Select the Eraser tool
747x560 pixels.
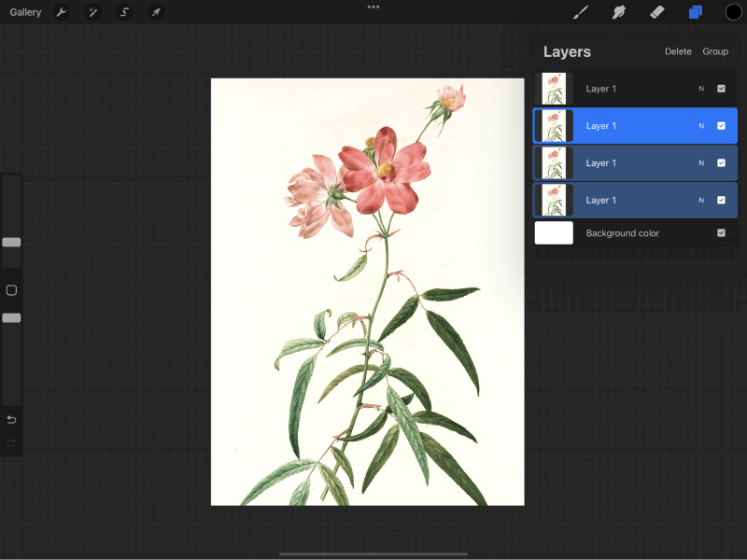[657, 12]
